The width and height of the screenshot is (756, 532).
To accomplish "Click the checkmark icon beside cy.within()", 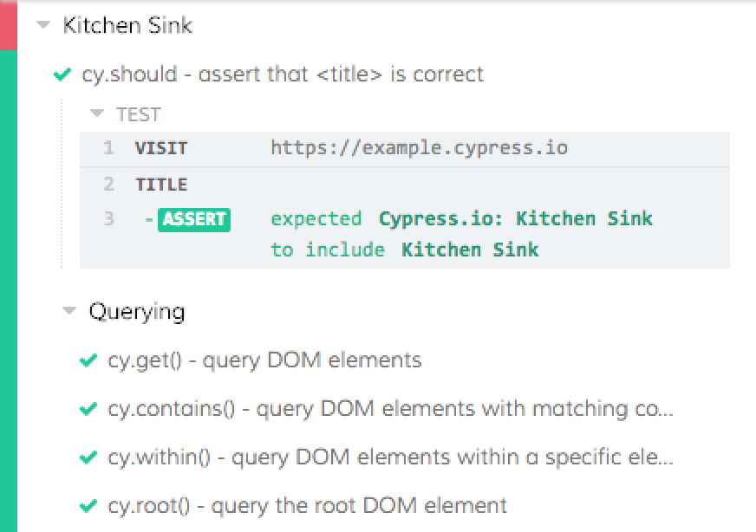I will pyautogui.click(x=88, y=457).
